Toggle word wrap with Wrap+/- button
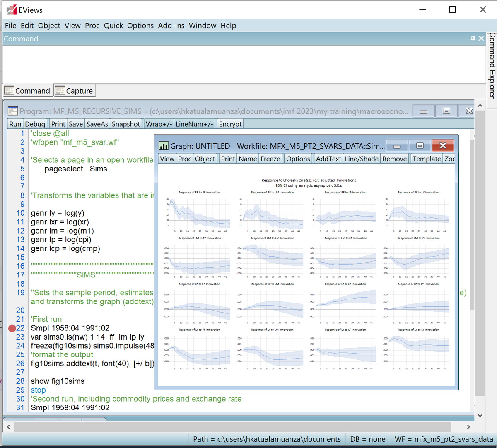The image size is (497, 448). (x=159, y=124)
